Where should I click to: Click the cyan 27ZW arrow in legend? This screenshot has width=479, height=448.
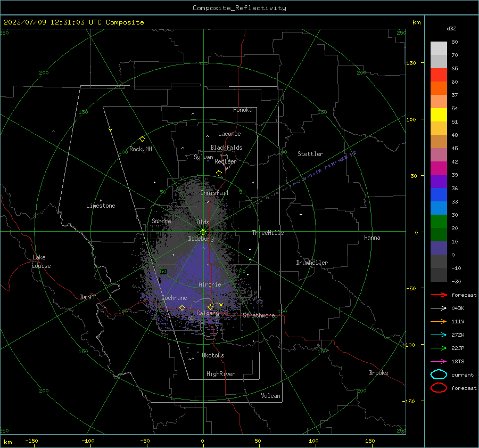pyautogui.click(x=439, y=335)
